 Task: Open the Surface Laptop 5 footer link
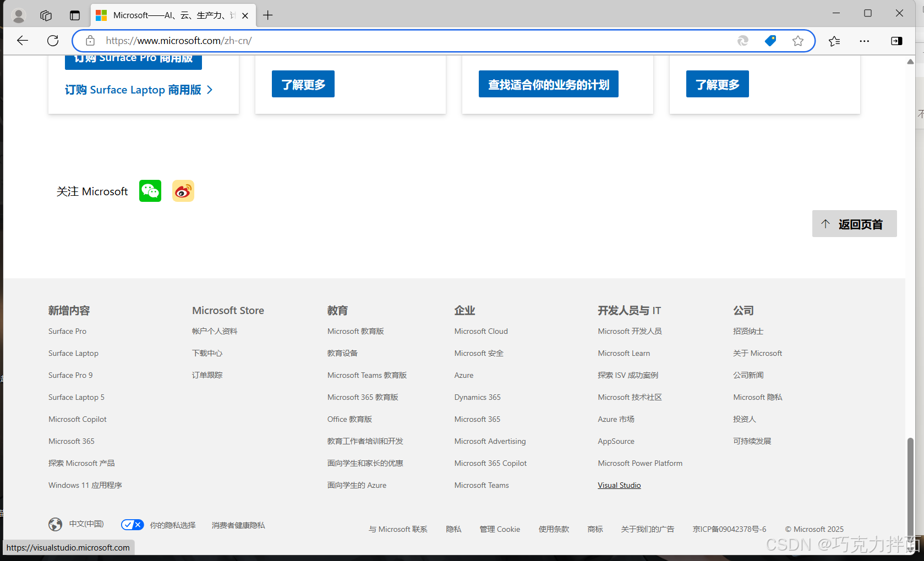[x=76, y=397]
